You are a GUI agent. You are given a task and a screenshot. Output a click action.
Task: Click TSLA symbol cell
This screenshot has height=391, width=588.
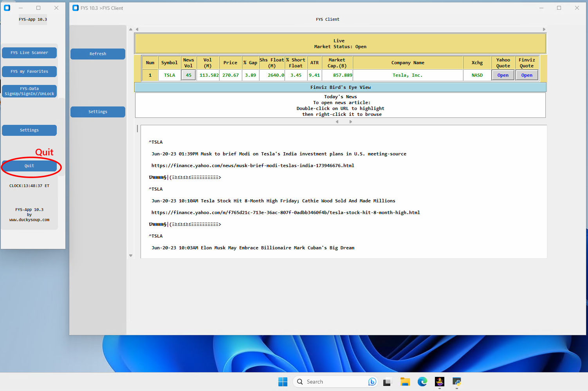pos(170,75)
